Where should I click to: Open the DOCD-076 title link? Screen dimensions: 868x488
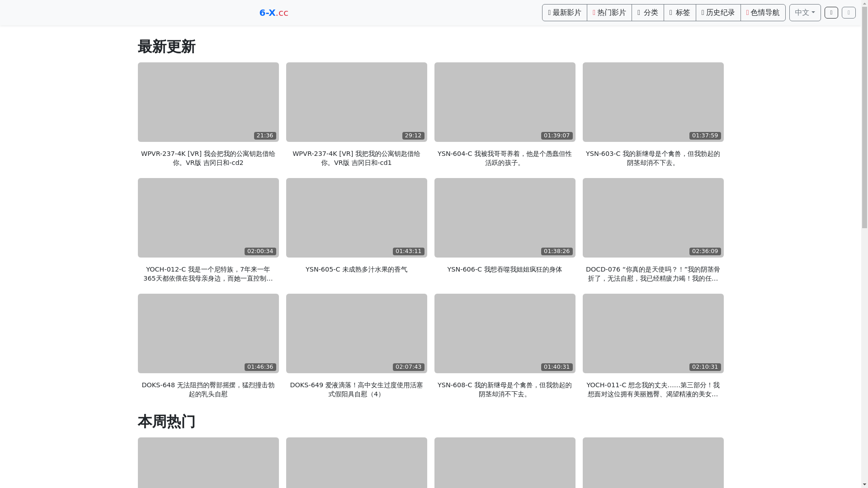[x=653, y=274]
